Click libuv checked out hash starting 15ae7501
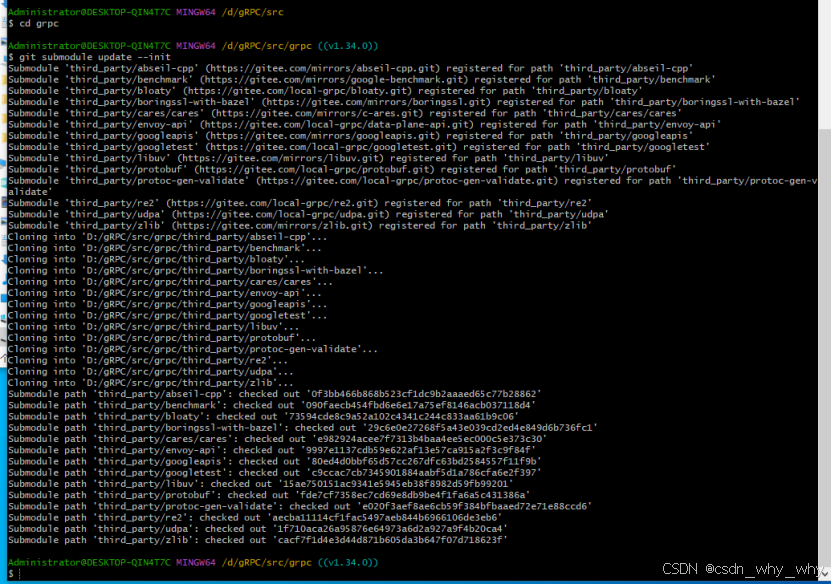Screen dimensions: 831x585 pos(396,484)
